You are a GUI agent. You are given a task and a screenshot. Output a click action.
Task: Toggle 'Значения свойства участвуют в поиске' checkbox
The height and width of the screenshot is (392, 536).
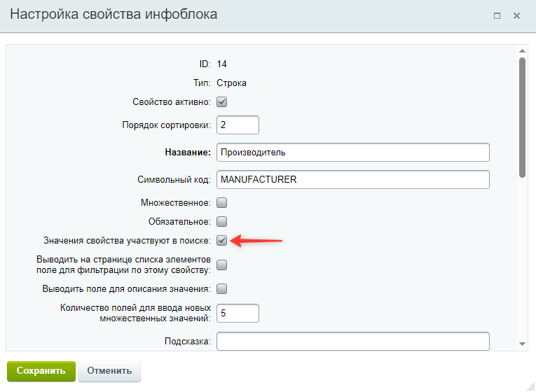(x=222, y=241)
